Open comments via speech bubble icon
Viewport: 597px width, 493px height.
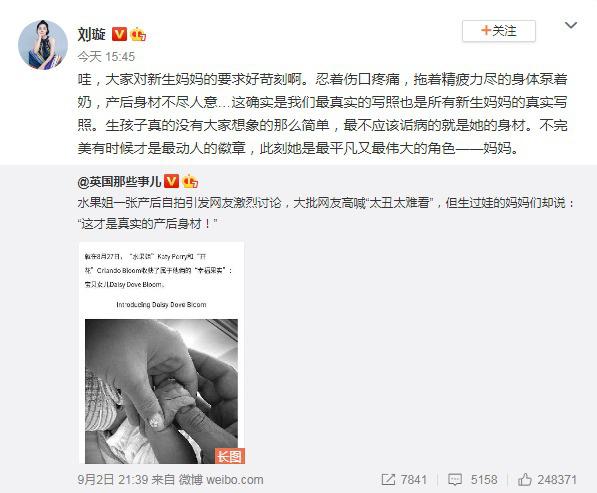[455, 479]
